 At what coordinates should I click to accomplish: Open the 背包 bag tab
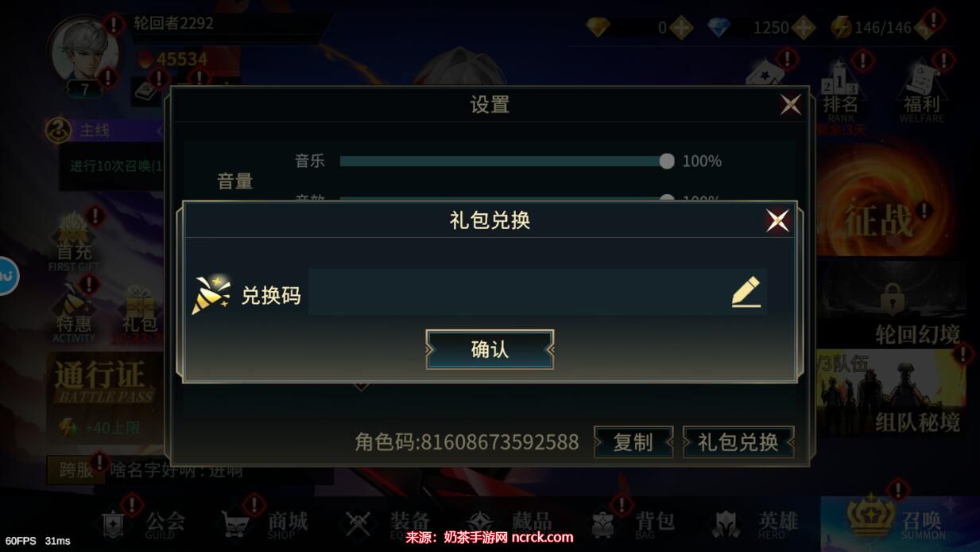(x=632, y=523)
